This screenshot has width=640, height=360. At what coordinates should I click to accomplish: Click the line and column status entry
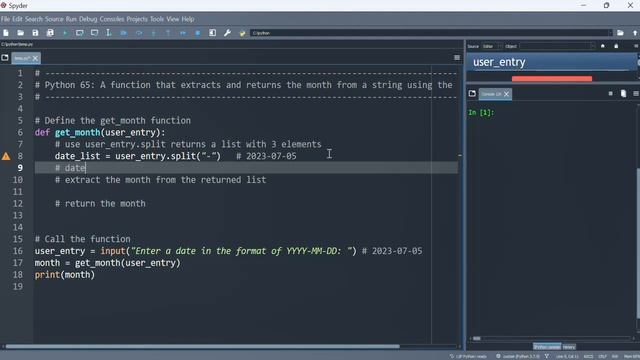567,356
